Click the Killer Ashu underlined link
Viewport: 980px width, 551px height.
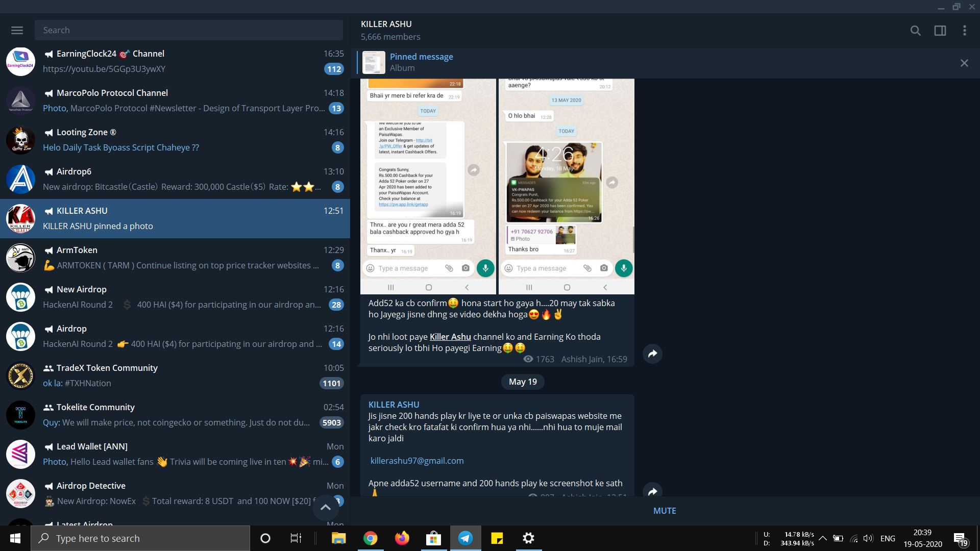[450, 337]
